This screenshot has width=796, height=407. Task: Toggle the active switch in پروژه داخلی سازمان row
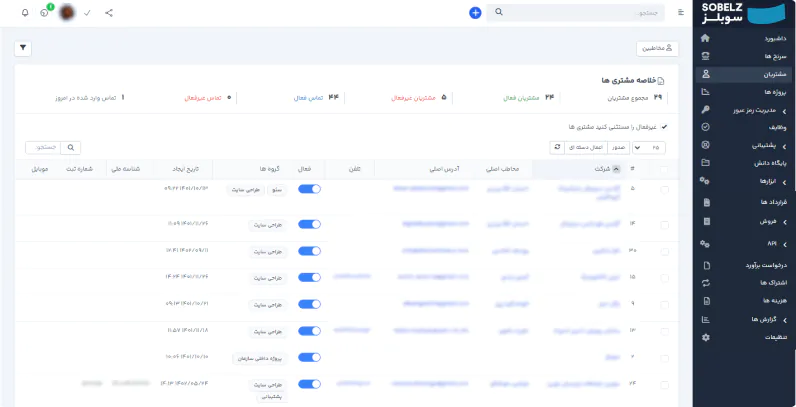(309, 358)
